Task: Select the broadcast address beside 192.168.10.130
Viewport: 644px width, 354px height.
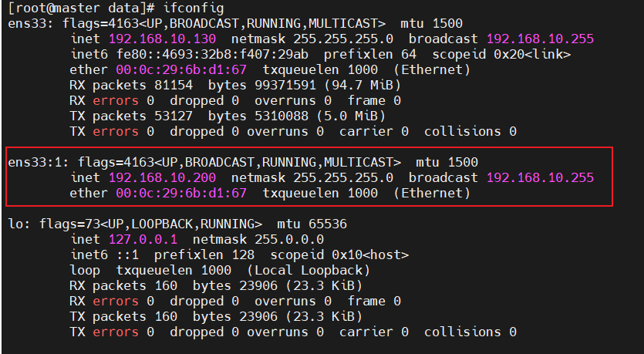Action: click(540, 39)
